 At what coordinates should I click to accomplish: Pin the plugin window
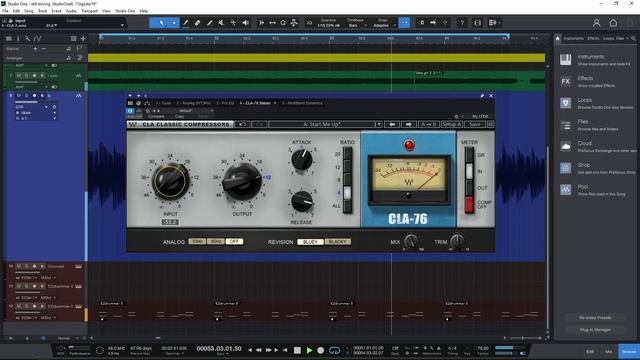coord(482,96)
